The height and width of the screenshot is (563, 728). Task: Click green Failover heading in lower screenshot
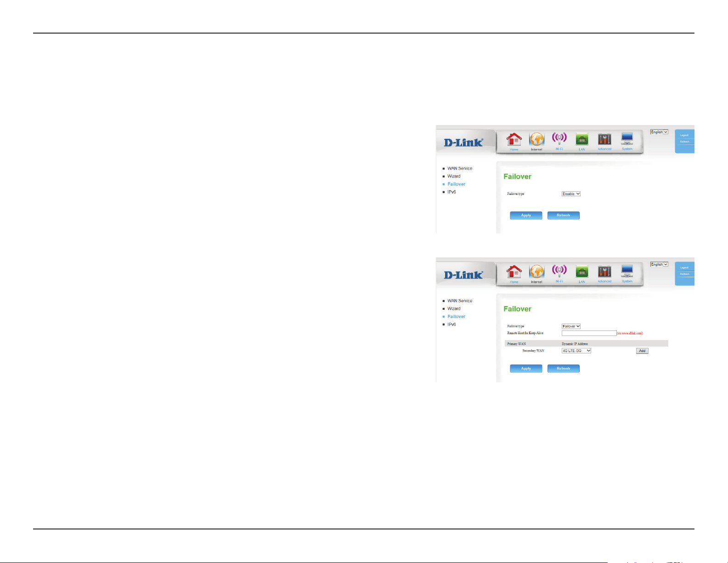pos(517,309)
